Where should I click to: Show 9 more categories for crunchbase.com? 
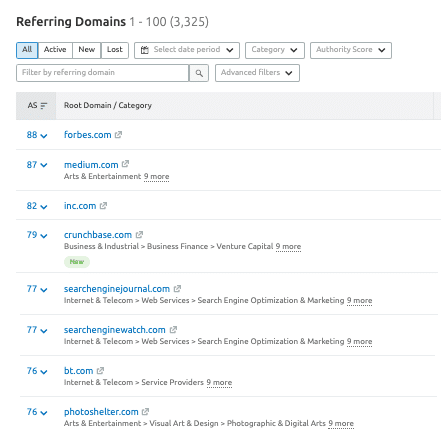pos(288,246)
